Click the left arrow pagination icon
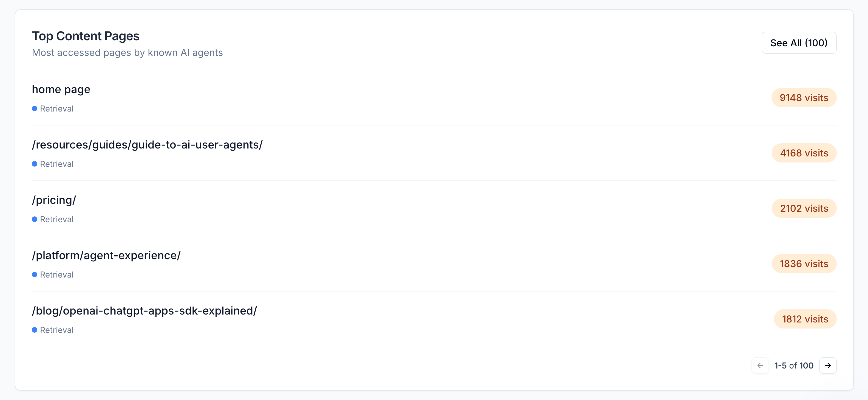The image size is (868, 400). pos(760,365)
